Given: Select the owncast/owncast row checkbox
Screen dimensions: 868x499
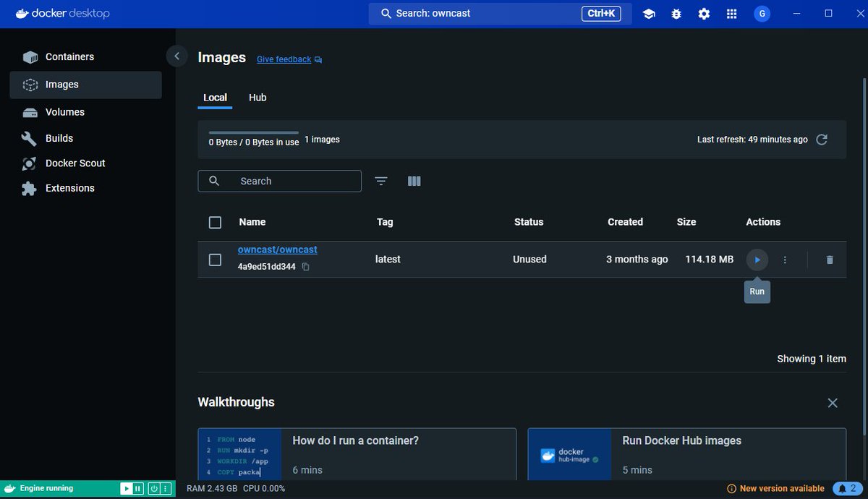Looking at the screenshot, I should [x=215, y=260].
